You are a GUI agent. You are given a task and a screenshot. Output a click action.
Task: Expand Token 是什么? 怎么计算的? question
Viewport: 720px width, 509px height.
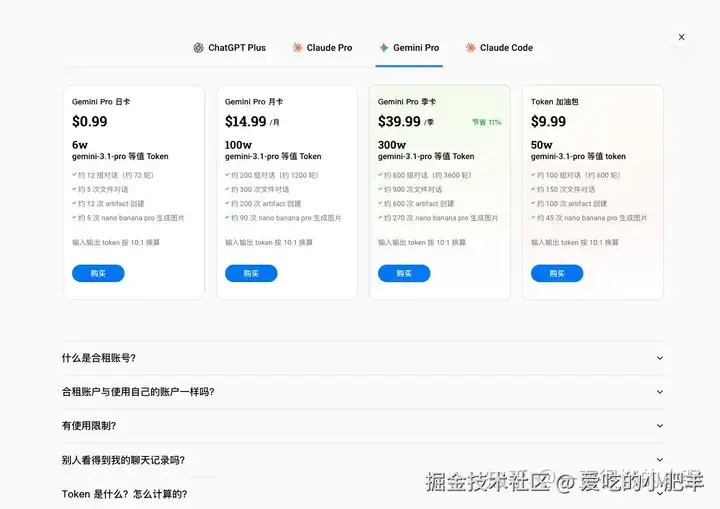tap(363, 494)
